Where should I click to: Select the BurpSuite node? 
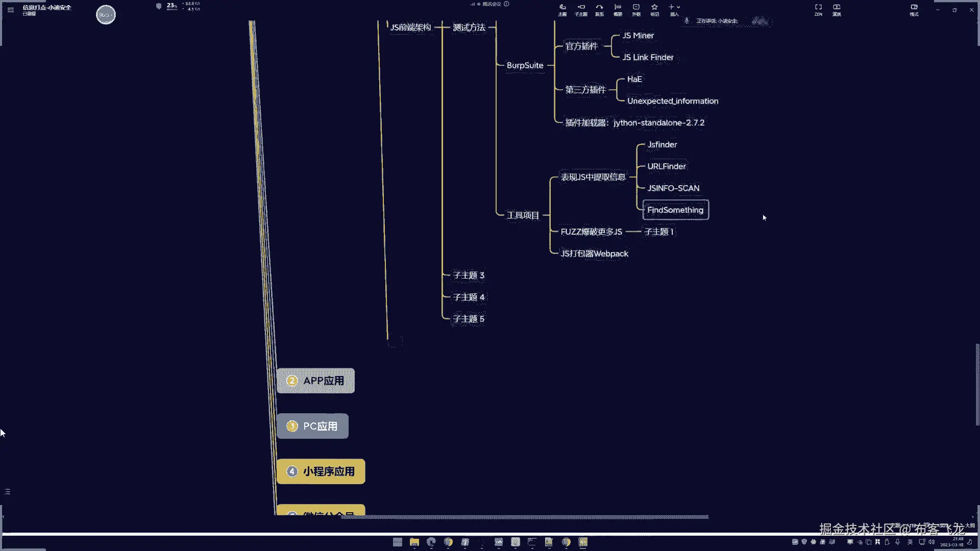coord(525,65)
